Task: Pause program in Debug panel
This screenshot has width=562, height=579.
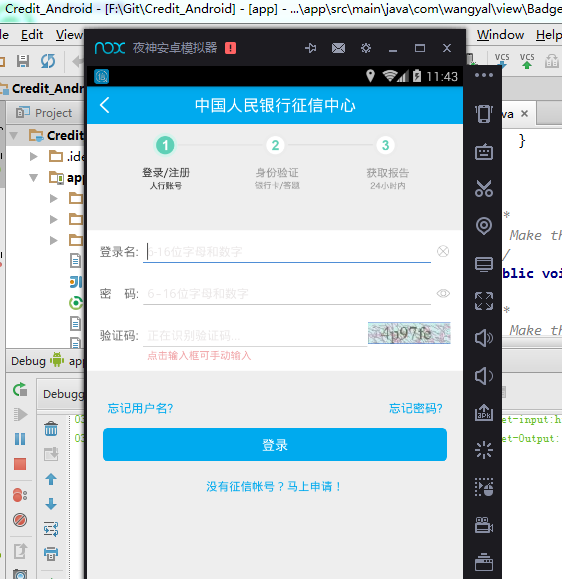Action: (x=20, y=439)
